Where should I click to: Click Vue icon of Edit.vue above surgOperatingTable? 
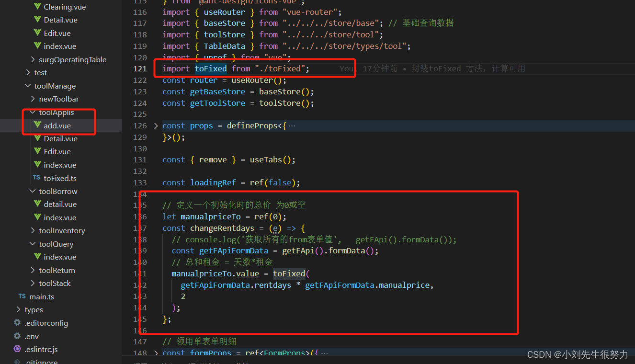coord(38,33)
